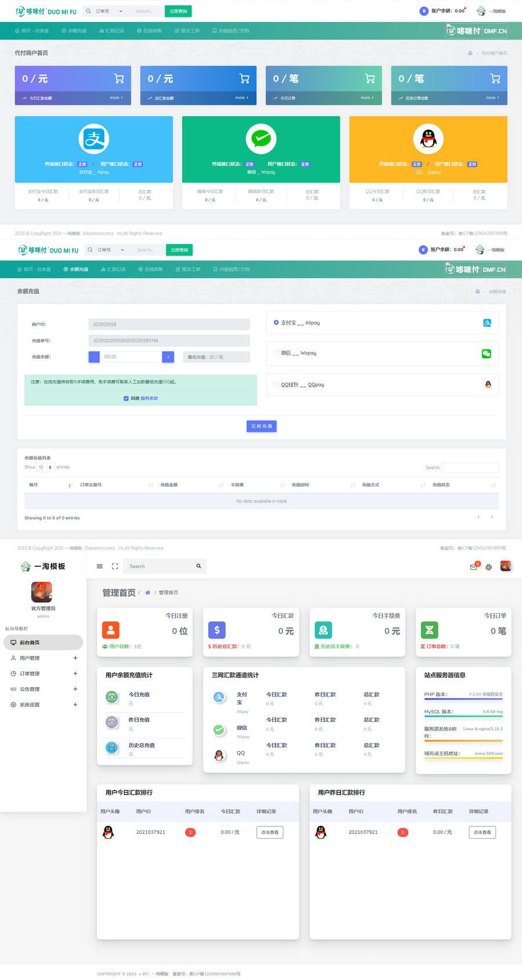Select 后台首页 in the admin sidebar
Screen dimensions: 522x980
click(x=43, y=642)
